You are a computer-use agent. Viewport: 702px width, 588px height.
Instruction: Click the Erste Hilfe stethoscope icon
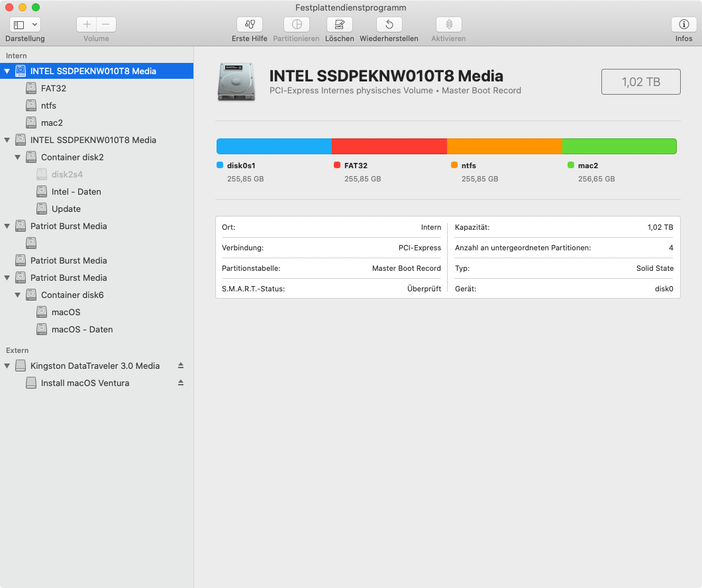point(250,24)
